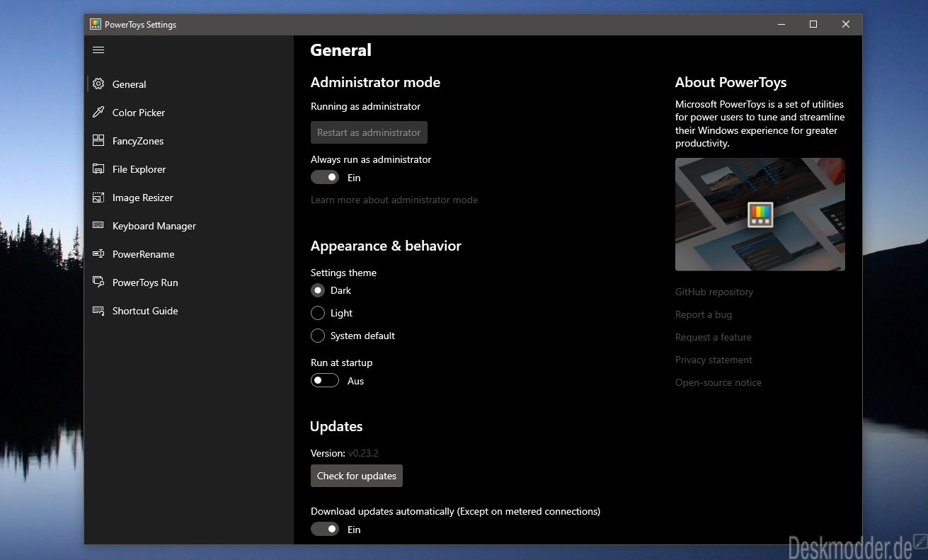
Task: Click the PowerRename sidebar icon
Action: [98, 253]
